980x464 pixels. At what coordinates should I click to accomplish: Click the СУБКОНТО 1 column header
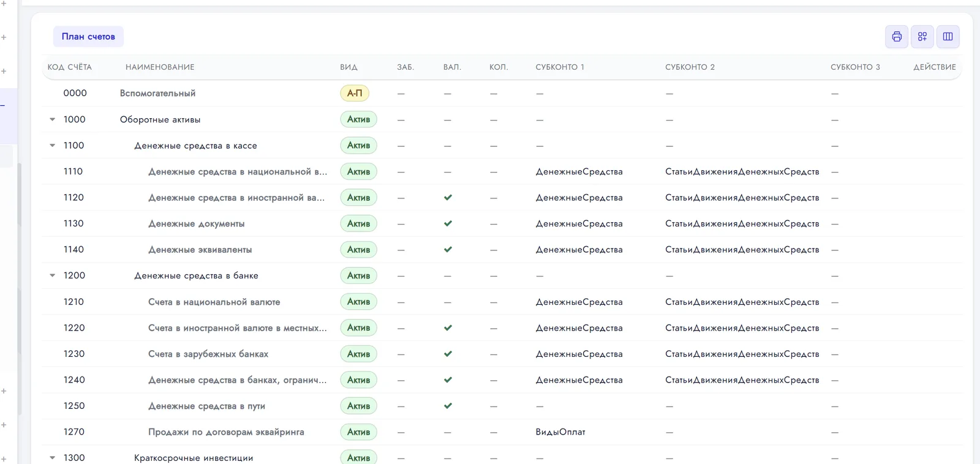click(560, 67)
